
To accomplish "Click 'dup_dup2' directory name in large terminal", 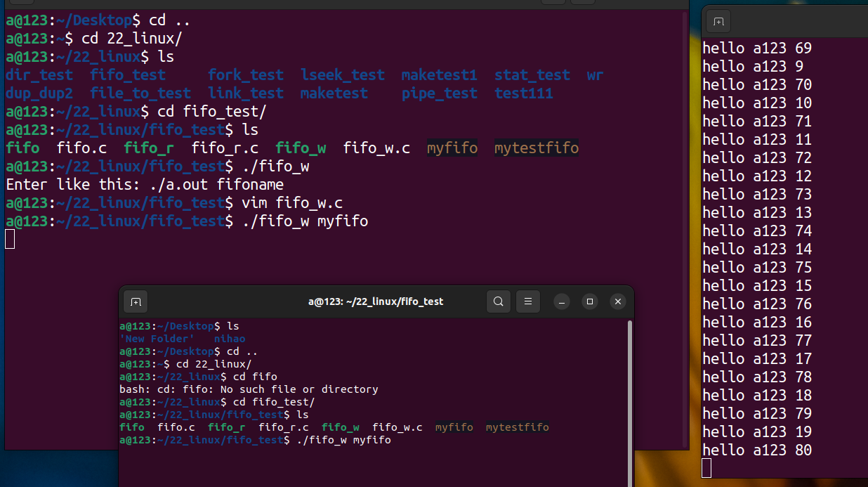I will [x=39, y=93].
